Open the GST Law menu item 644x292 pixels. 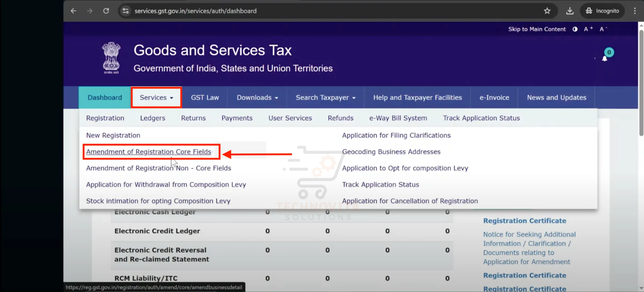coord(205,98)
